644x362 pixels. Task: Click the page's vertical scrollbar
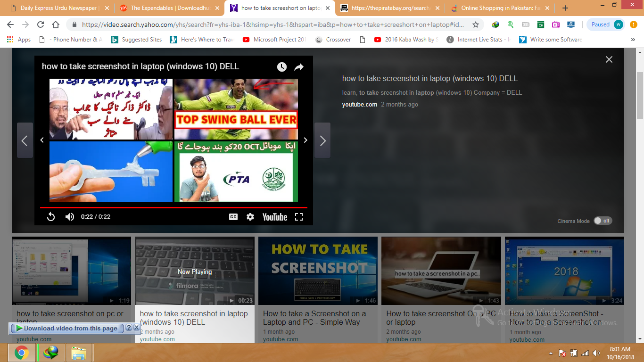tap(640, 96)
